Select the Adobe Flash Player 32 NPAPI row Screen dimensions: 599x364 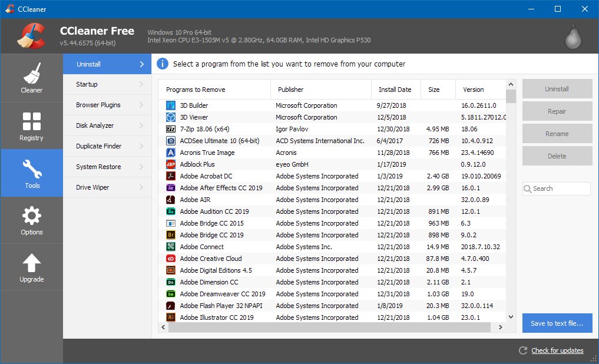click(x=332, y=306)
